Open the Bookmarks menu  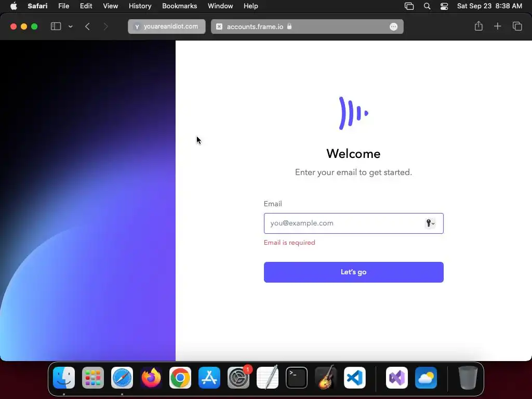pyautogui.click(x=179, y=6)
